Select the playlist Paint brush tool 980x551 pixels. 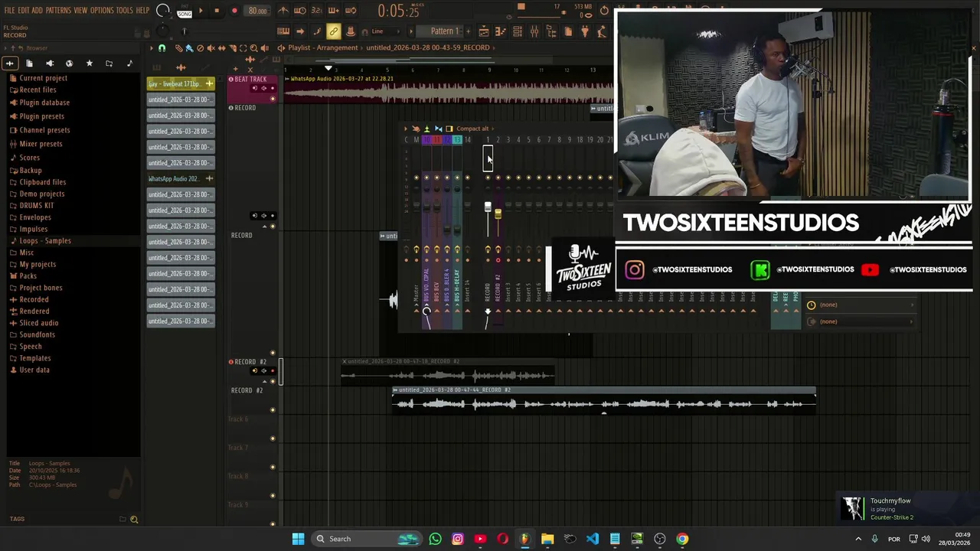click(x=189, y=48)
